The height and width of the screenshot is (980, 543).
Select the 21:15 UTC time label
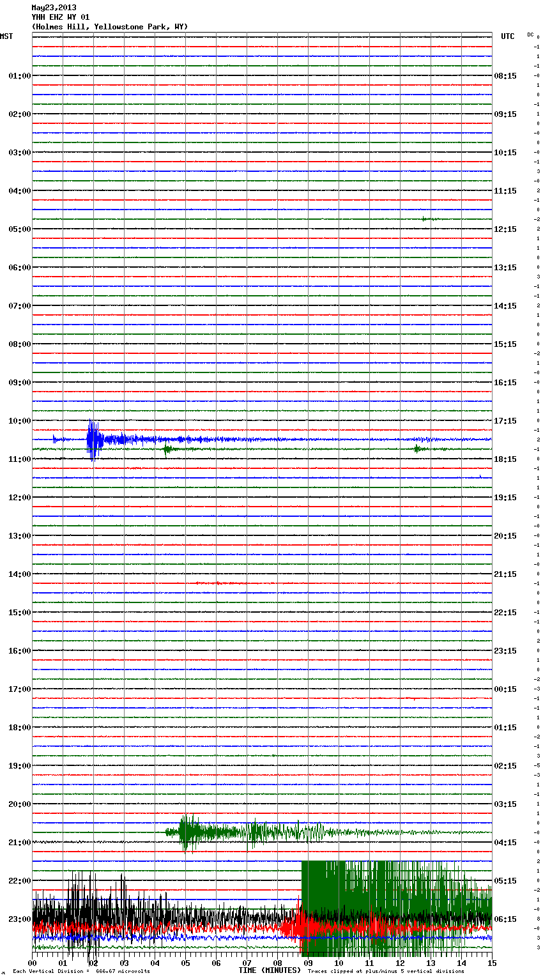pyautogui.click(x=505, y=574)
